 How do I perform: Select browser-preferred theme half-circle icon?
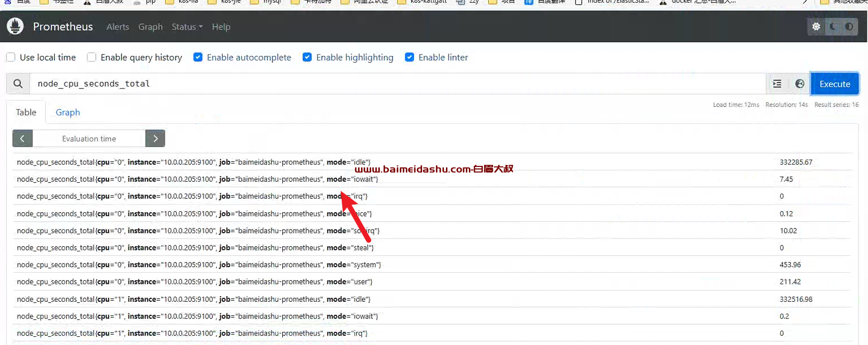tap(849, 26)
